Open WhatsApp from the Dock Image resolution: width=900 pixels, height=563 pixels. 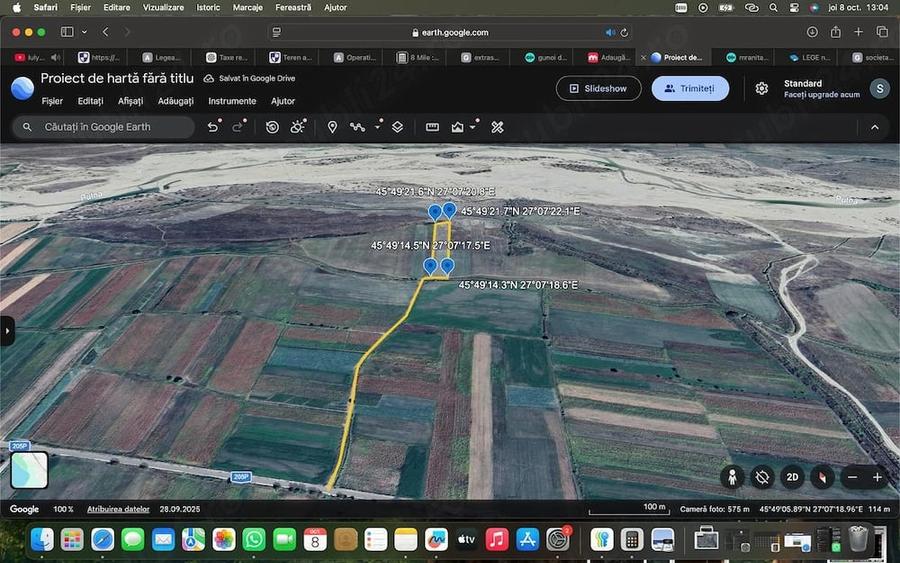pyautogui.click(x=254, y=539)
